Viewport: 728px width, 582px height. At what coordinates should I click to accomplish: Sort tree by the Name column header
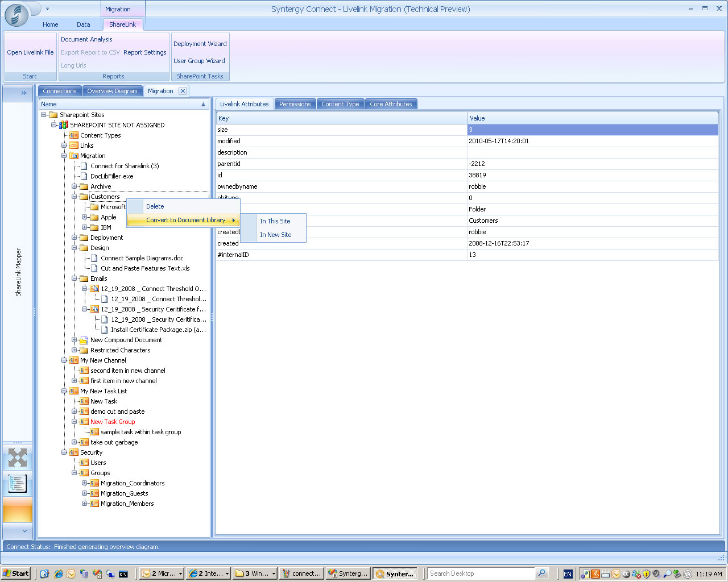tap(123, 104)
